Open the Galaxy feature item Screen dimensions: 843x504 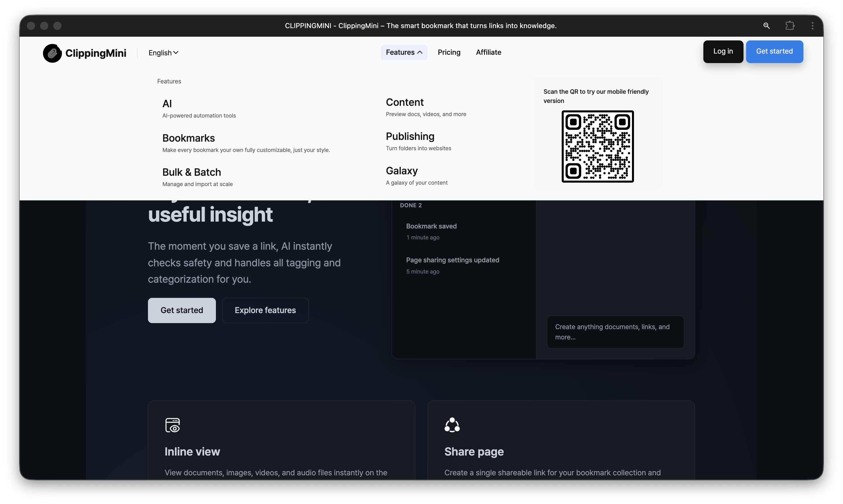pos(401,171)
